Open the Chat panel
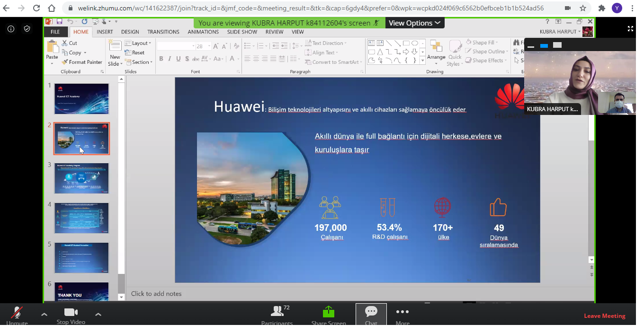This screenshot has width=644, height=333. 371,315
